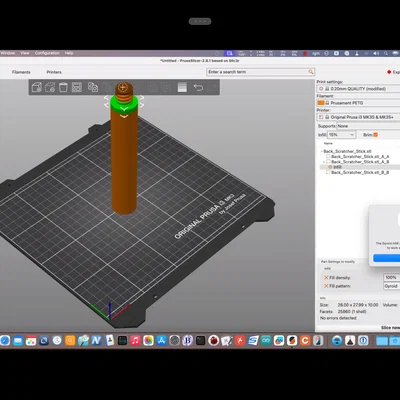Select Back_Scratcher_Stick.stl_B_B in the object list
Image resolution: width=400 pixels, height=400 pixels.
tap(360, 172)
